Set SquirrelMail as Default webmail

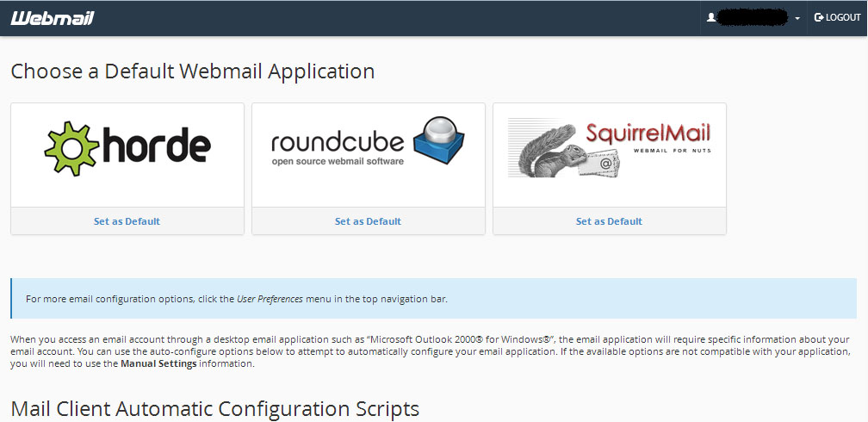click(609, 221)
